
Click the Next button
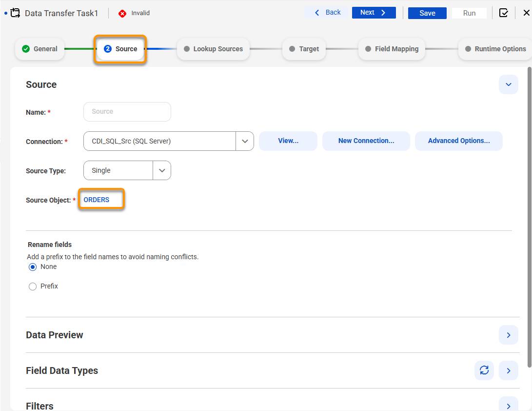pyautogui.click(x=374, y=13)
